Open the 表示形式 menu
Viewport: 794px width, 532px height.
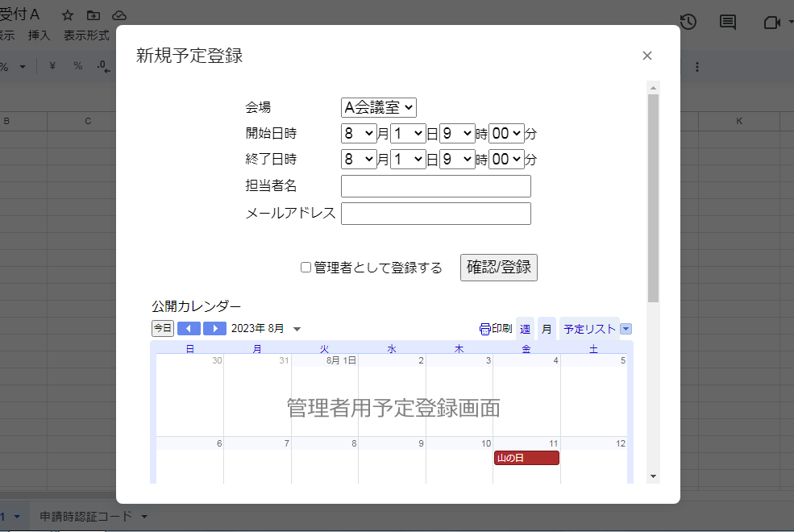[x=86, y=35]
